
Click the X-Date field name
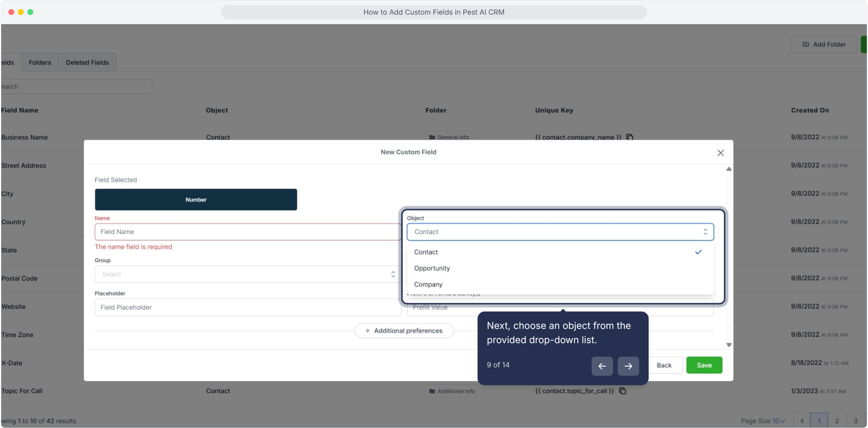pyautogui.click(x=12, y=363)
